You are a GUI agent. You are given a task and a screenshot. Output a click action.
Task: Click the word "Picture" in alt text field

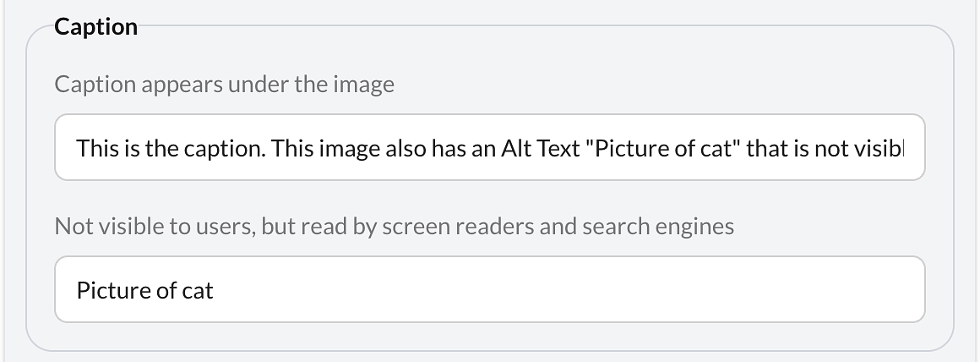tap(105, 291)
